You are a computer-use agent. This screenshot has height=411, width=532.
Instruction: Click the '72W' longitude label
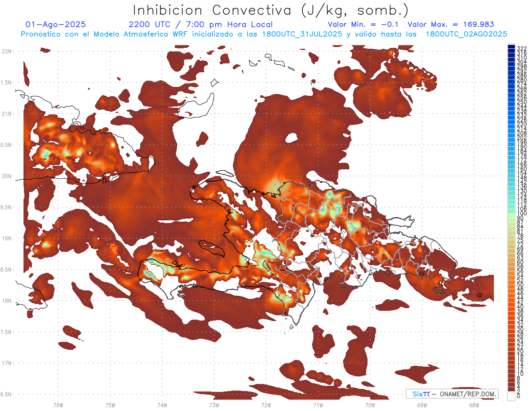coord(266,404)
